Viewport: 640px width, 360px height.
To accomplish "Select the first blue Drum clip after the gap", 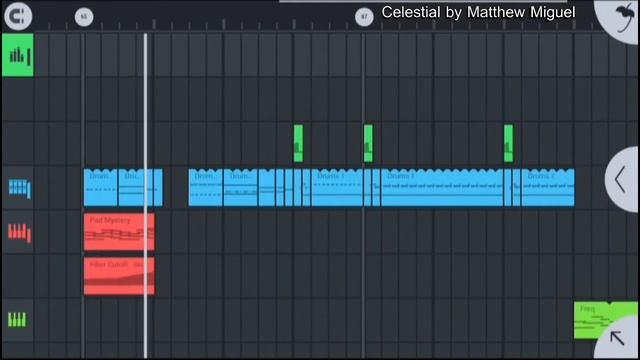I will click(x=206, y=187).
